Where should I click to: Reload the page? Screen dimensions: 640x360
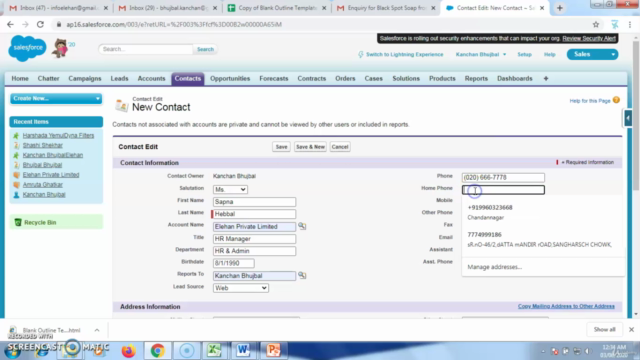click(x=40, y=24)
